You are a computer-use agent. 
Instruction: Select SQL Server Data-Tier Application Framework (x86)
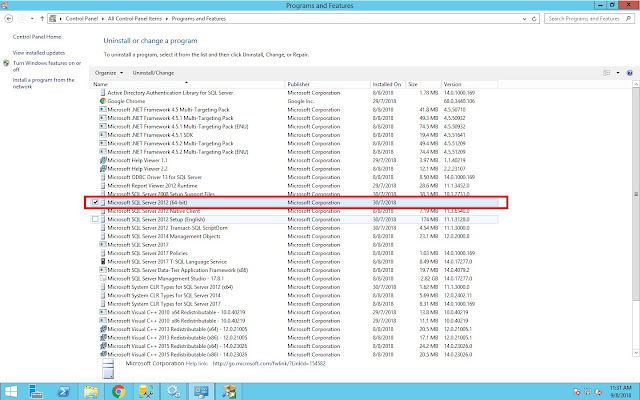[x=294, y=270]
